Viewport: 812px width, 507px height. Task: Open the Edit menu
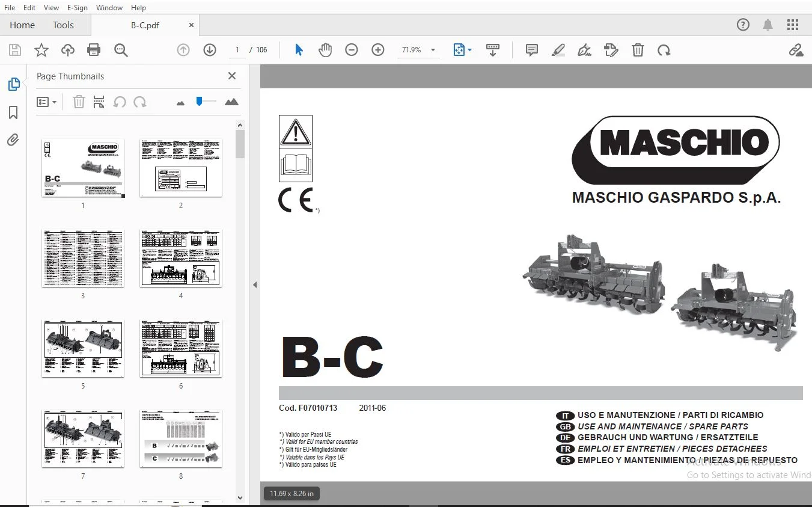point(29,7)
